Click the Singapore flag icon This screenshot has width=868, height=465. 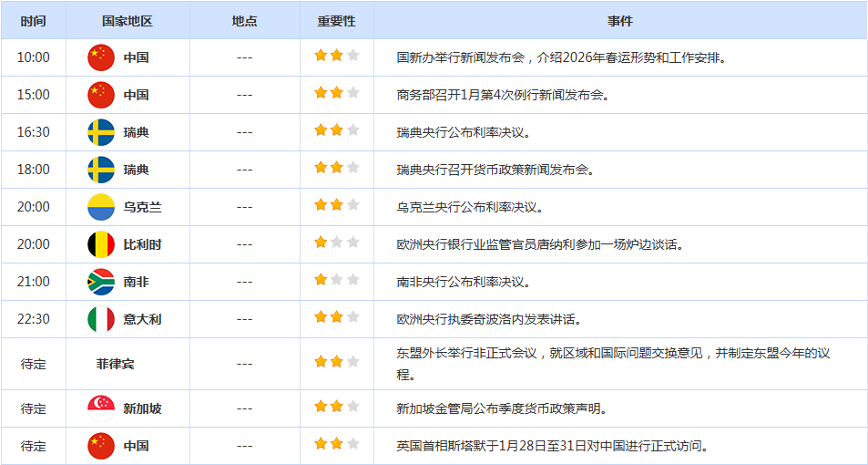(101, 408)
